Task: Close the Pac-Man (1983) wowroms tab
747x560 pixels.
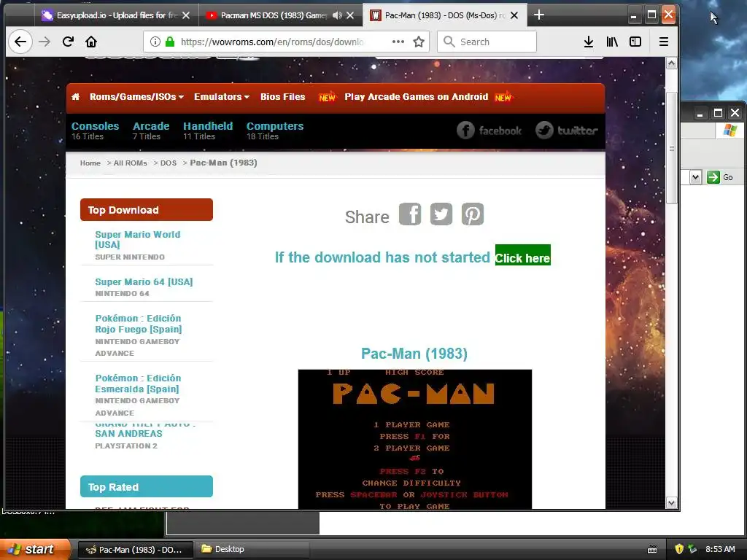Action: [514, 15]
